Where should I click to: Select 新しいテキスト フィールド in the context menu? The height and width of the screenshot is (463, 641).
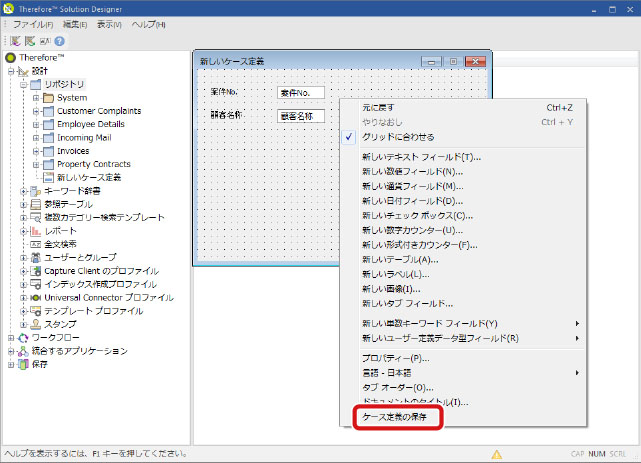[420, 157]
